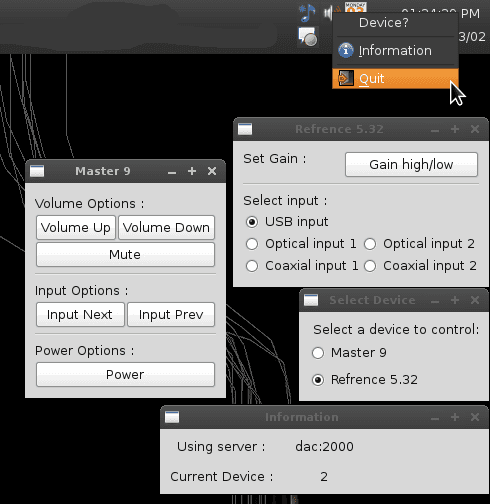The width and height of the screenshot is (490, 504).
Task: Close the Information window
Action: click(475, 417)
